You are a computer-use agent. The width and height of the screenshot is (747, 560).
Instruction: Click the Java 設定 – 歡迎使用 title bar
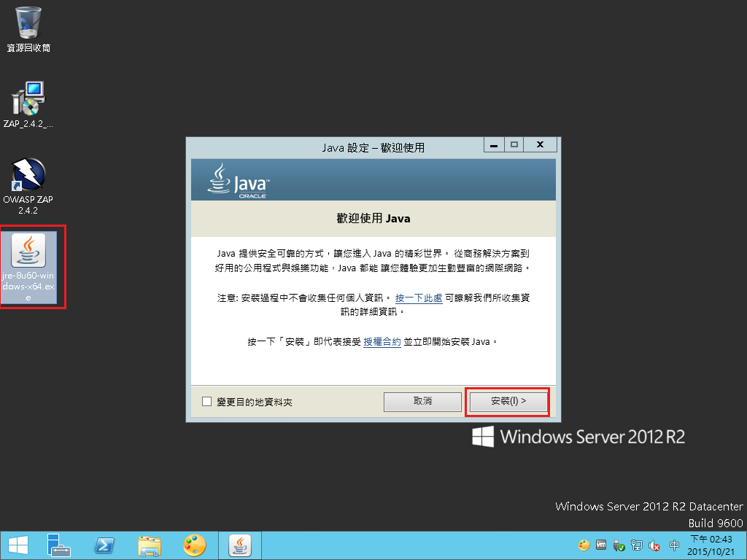tap(373, 147)
